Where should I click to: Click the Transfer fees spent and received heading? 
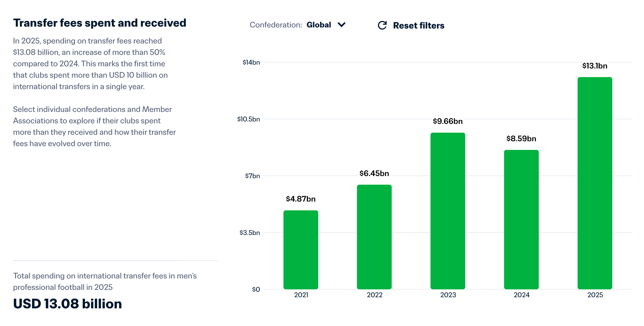[x=100, y=23]
